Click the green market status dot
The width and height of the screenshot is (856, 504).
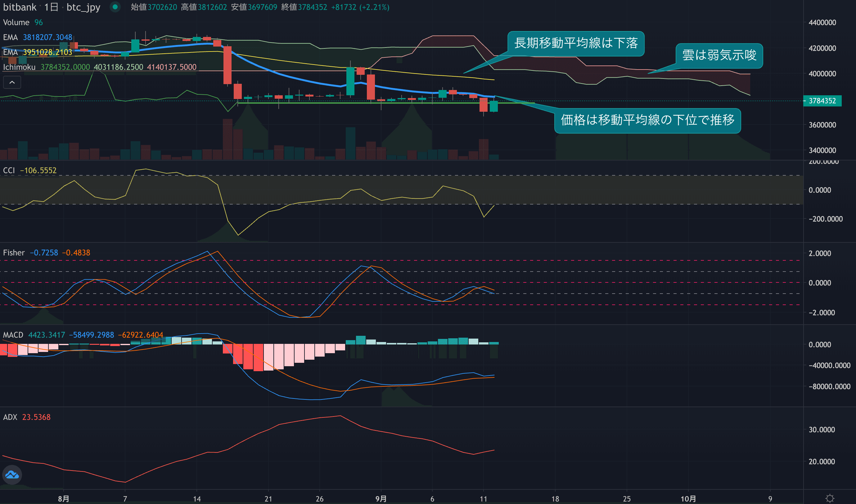click(115, 7)
